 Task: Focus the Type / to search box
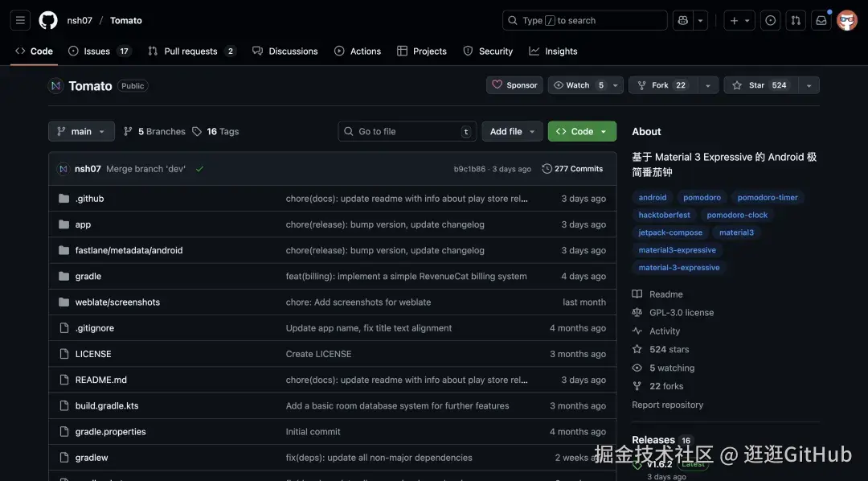coord(584,20)
